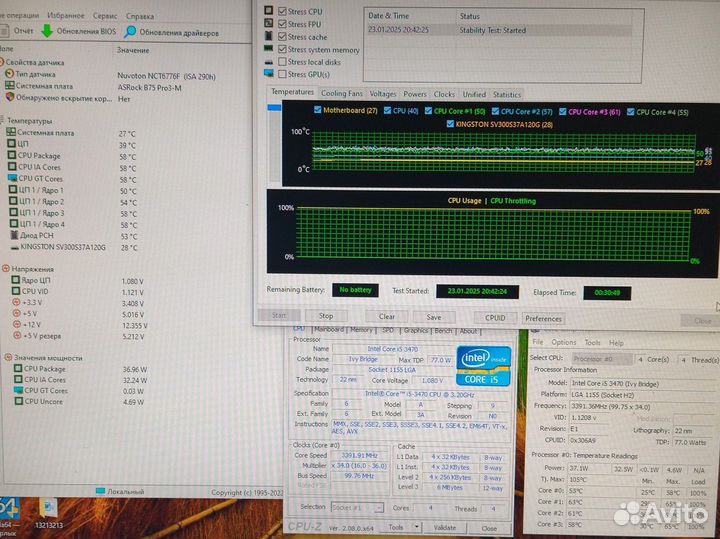The width and height of the screenshot is (720, 539).
Task: Switch to the Voltages tab
Action: pos(382,94)
